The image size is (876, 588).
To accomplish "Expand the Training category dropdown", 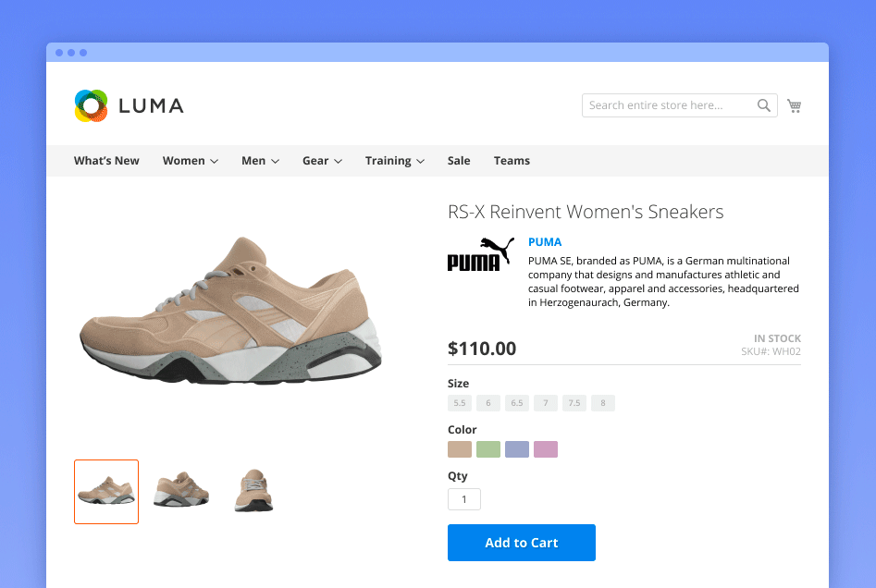I will pos(394,160).
